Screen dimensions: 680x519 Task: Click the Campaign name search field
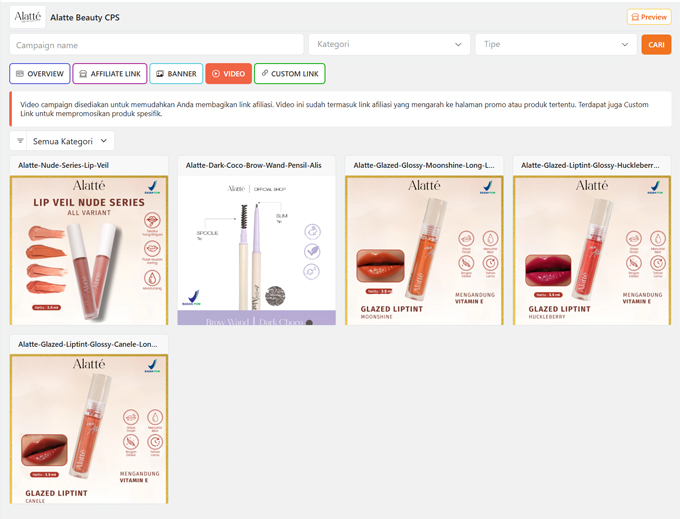[156, 45]
